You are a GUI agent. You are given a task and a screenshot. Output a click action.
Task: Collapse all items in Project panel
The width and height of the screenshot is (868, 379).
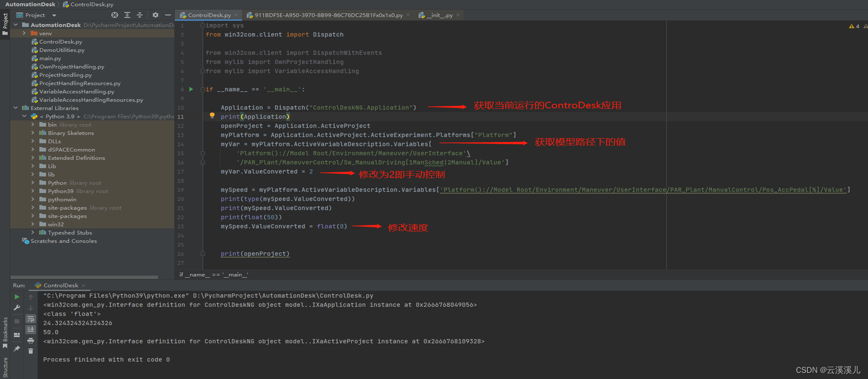coord(140,15)
